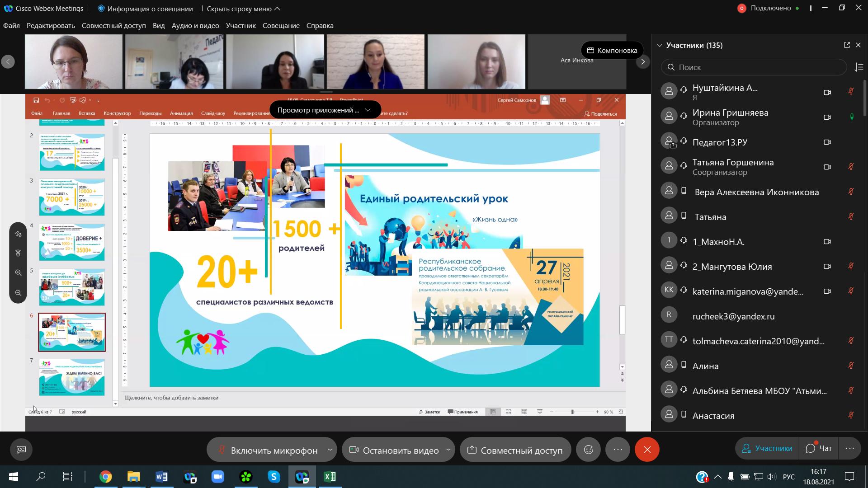Close the participants panel
The image size is (868, 488).
[x=859, y=45]
